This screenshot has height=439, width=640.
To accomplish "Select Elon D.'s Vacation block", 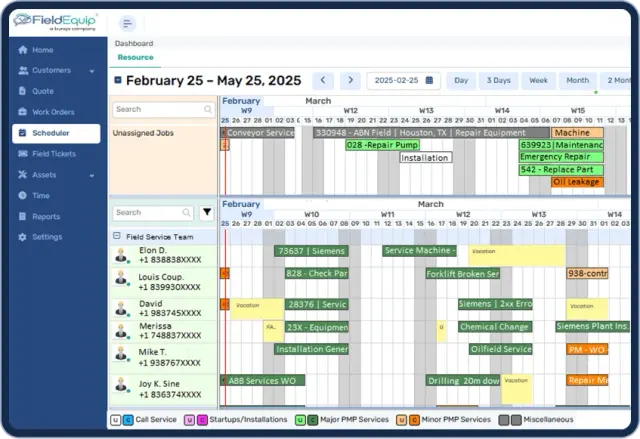I will click(517, 256).
